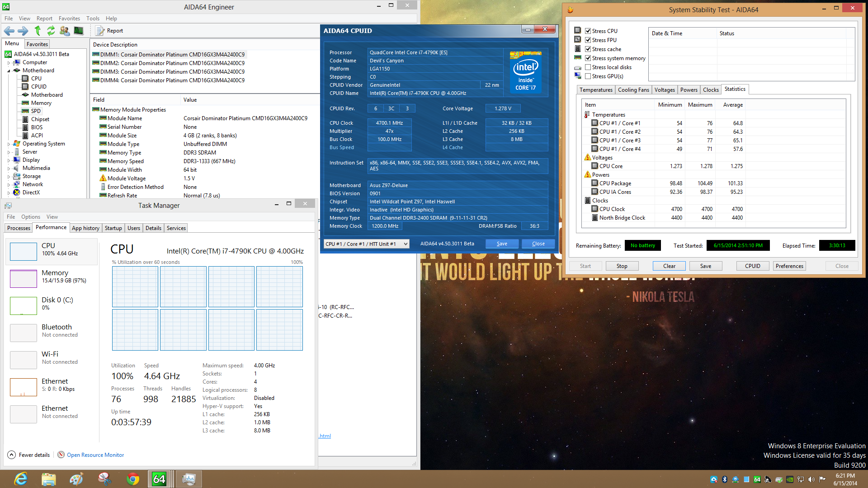Switch to Task Manager via taskbar icon
The image size is (868, 488).
(x=189, y=479)
